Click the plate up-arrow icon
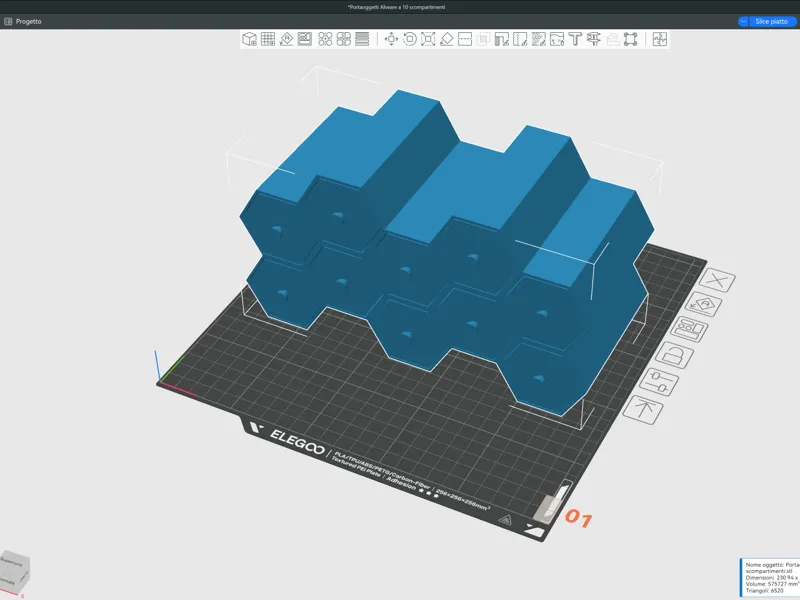This screenshot has height=600, width=800. click(643, 410)
